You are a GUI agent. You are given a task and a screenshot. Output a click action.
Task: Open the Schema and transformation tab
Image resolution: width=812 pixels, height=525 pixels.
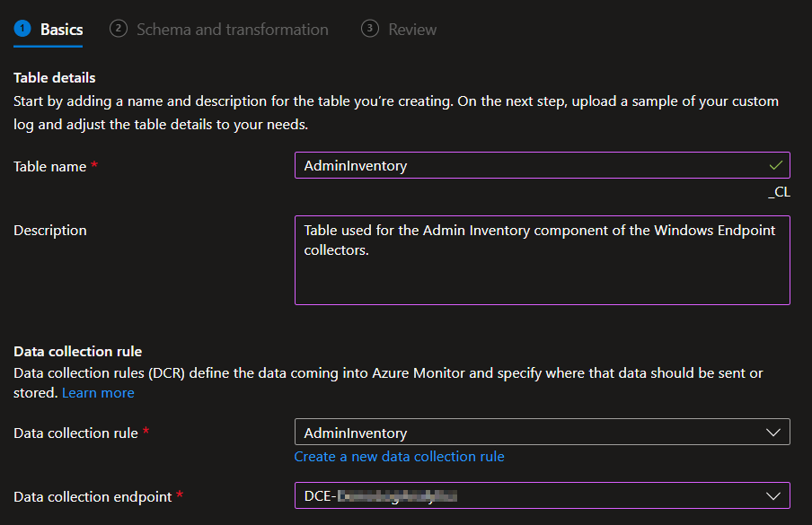click(232, 30)
